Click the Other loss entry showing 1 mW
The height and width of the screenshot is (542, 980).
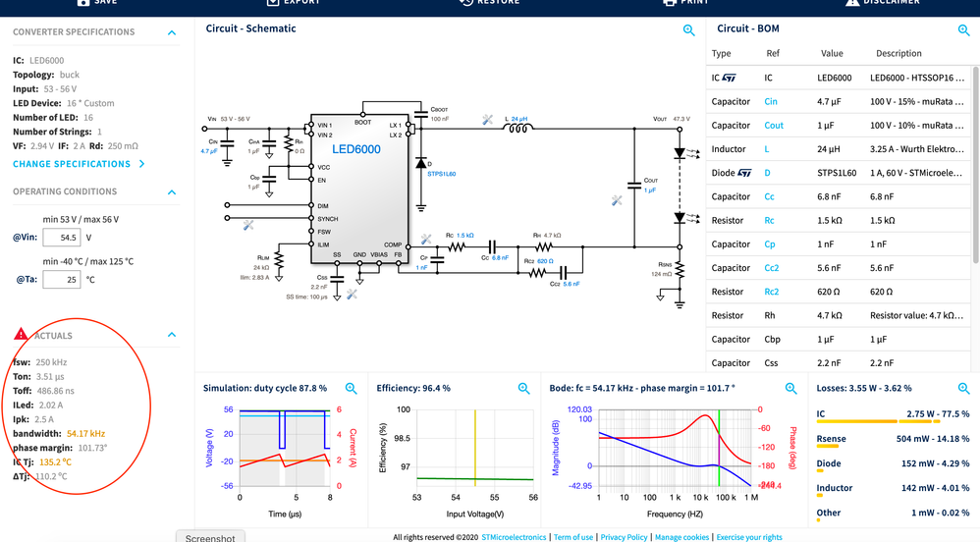click(x=893, y=513)
